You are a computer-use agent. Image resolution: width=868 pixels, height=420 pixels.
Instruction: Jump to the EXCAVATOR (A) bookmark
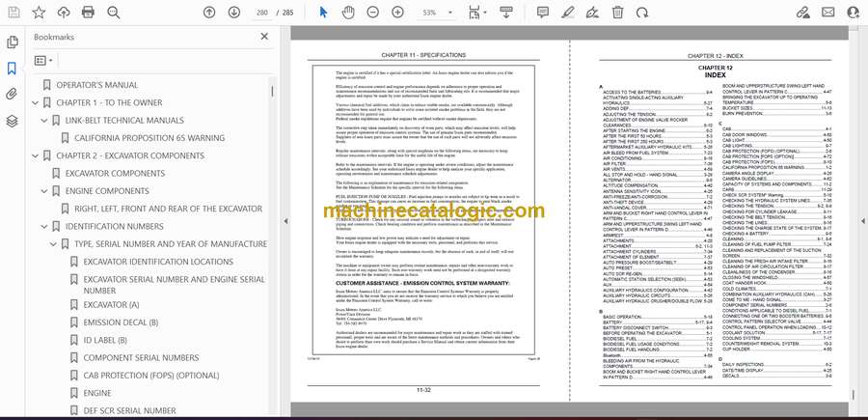111,305
